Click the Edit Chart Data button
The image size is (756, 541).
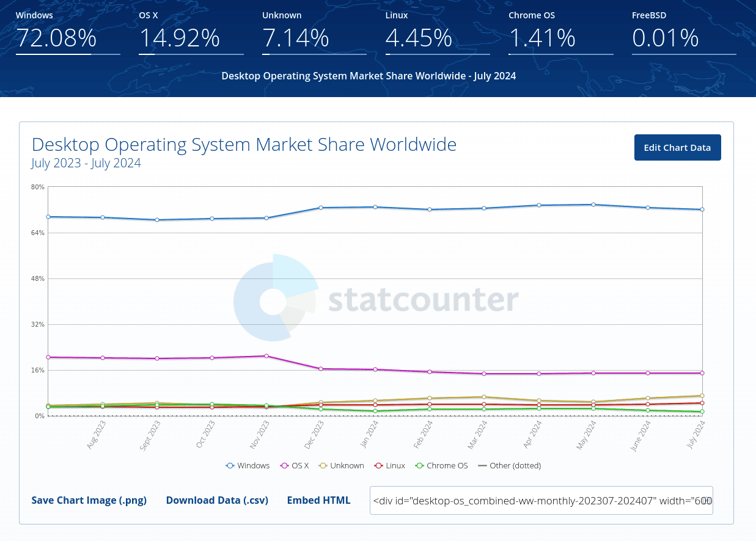pyautogui.click(x=677, y=148)
